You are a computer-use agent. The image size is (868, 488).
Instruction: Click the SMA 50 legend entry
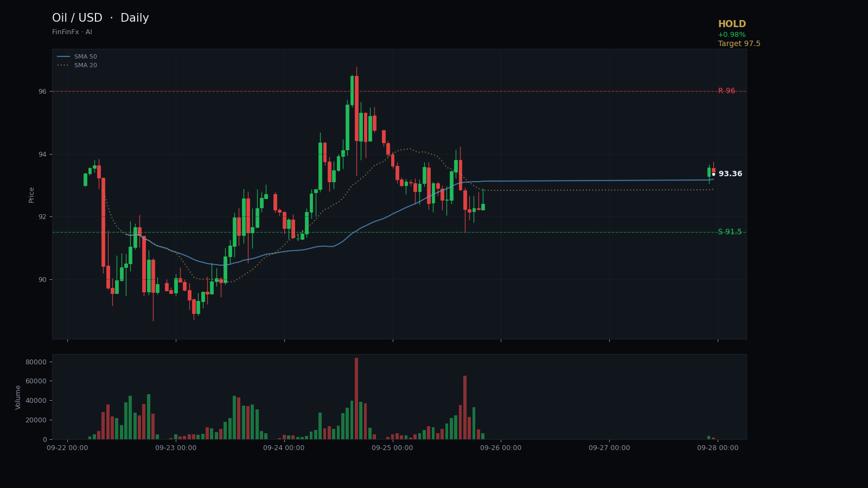tap(77, 57)
